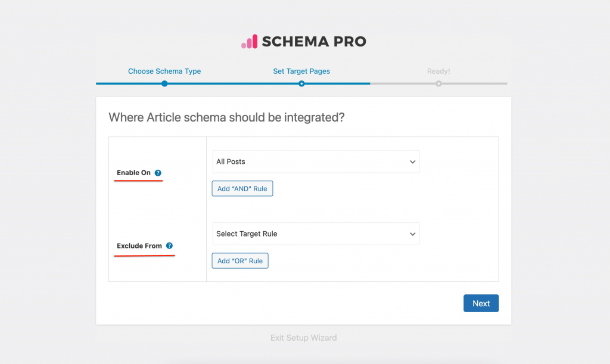This screenshot has height=364, width=610.
Task: Click the Schema Pro logo graphic
Action: [249, 41]
